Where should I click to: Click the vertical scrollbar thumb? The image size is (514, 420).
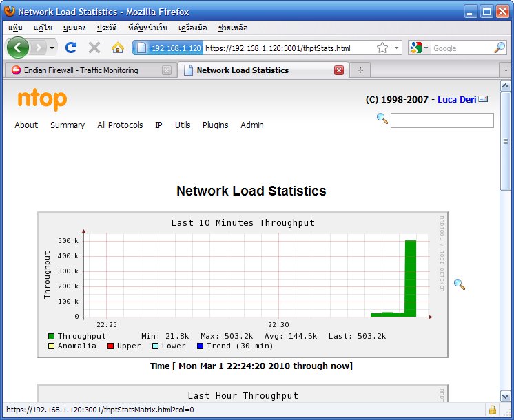(x=506, y=142)
